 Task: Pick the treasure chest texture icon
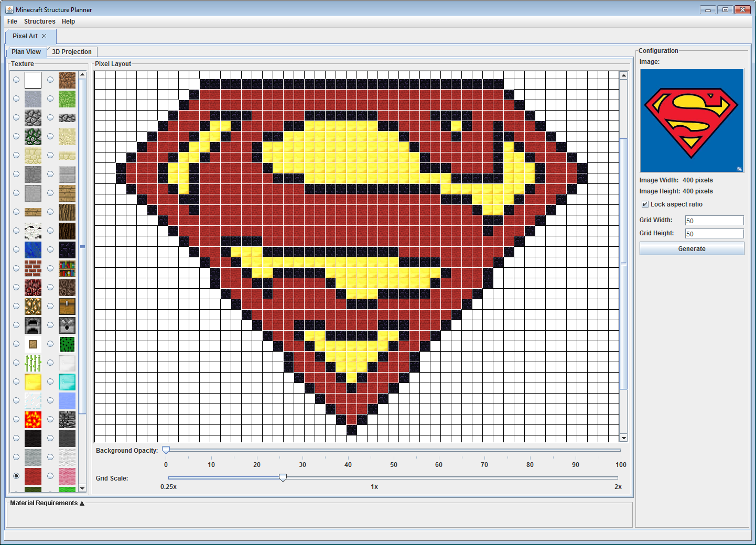[x=67, y=307]
